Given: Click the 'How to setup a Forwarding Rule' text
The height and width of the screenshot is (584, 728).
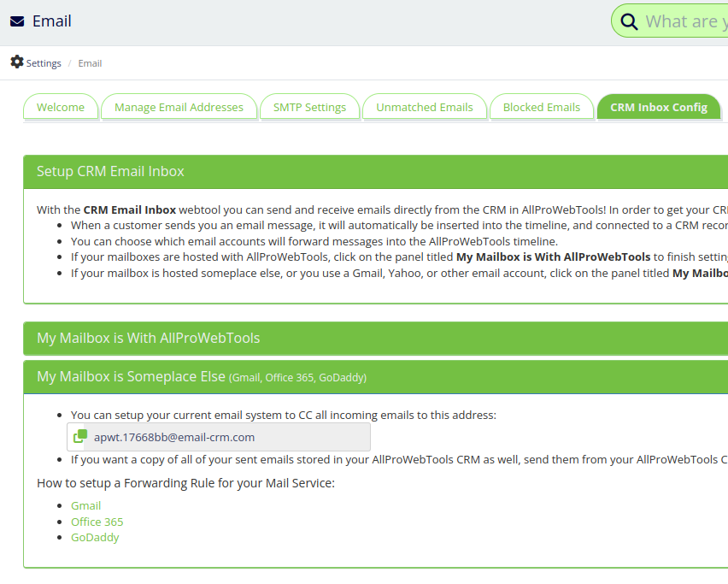Looking at the screenshot, I should click(185, 483).
